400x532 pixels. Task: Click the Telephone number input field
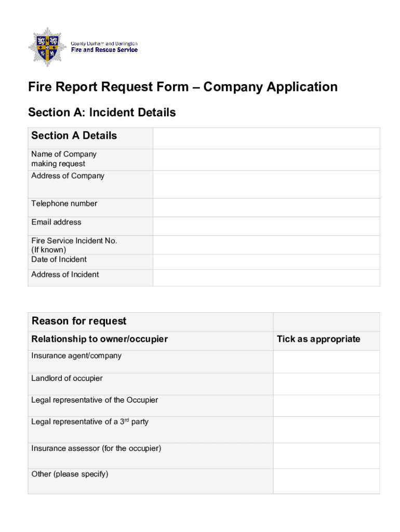click(x=266, y=207)
